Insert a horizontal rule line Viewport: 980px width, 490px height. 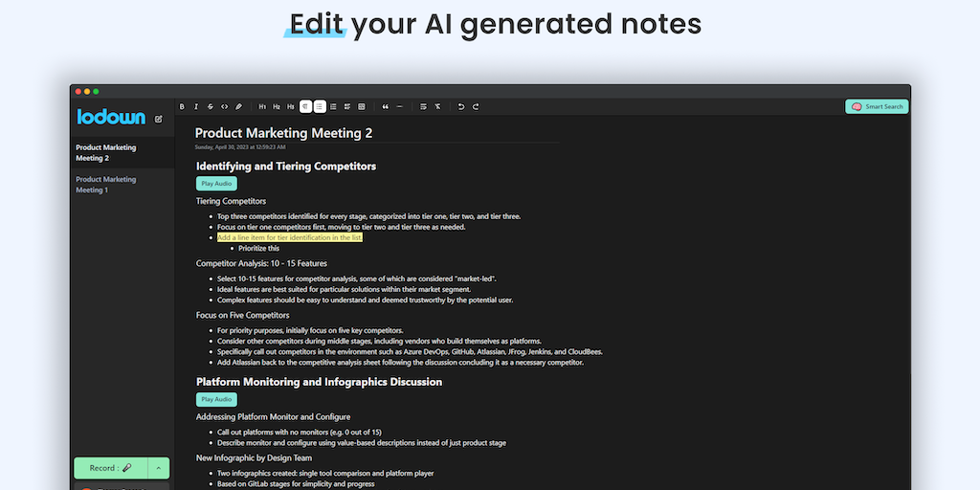[x=400, y=107]
